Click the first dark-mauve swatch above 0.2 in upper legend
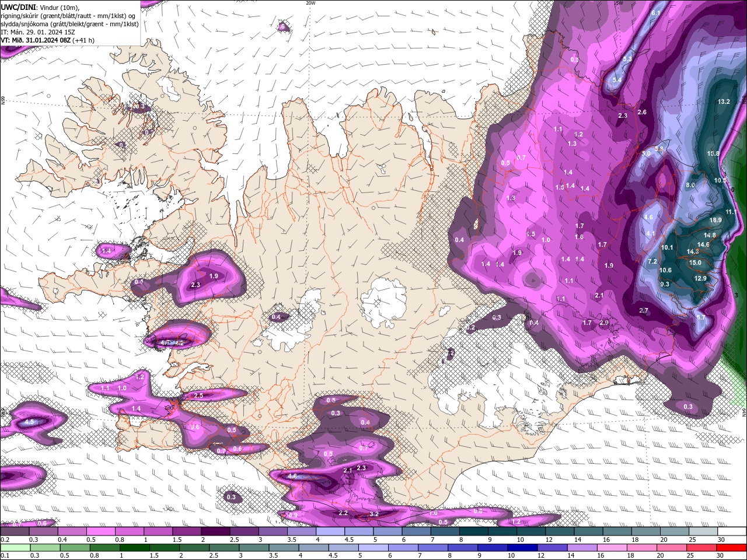Image resolution: width=747 pixels, height=560 pixels. click(15, 531)
